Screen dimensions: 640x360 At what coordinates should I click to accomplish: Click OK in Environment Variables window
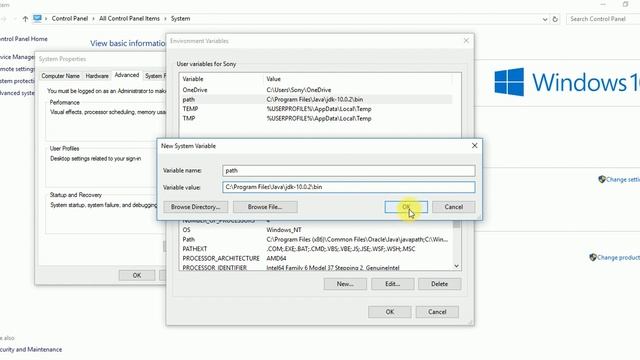point(390,312)
